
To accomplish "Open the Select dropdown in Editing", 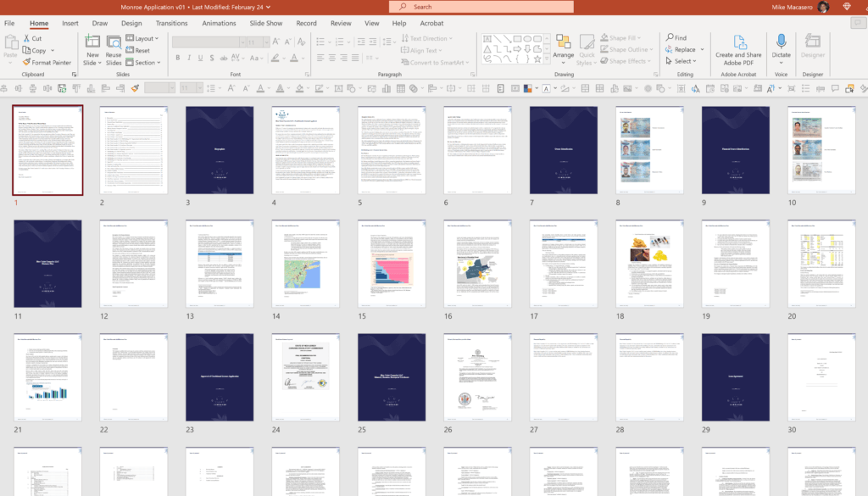I will 681,61.
